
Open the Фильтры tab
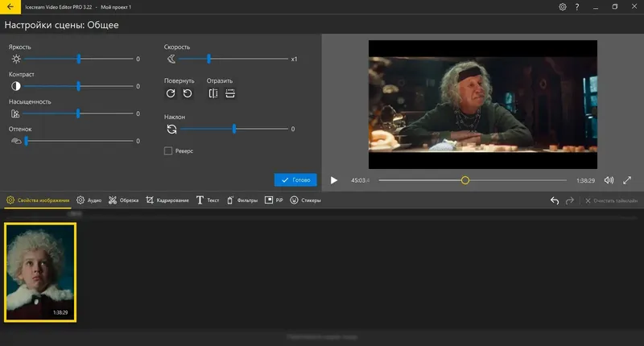pos(242,200)
